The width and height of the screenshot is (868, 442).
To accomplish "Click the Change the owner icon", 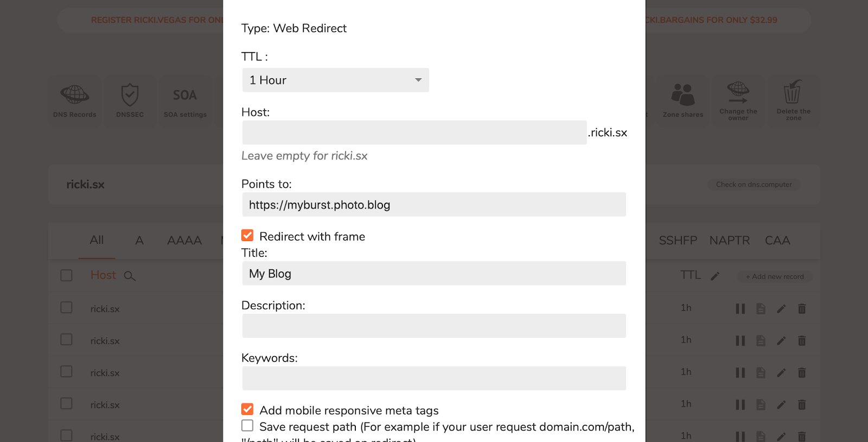I will coord(738,92).
